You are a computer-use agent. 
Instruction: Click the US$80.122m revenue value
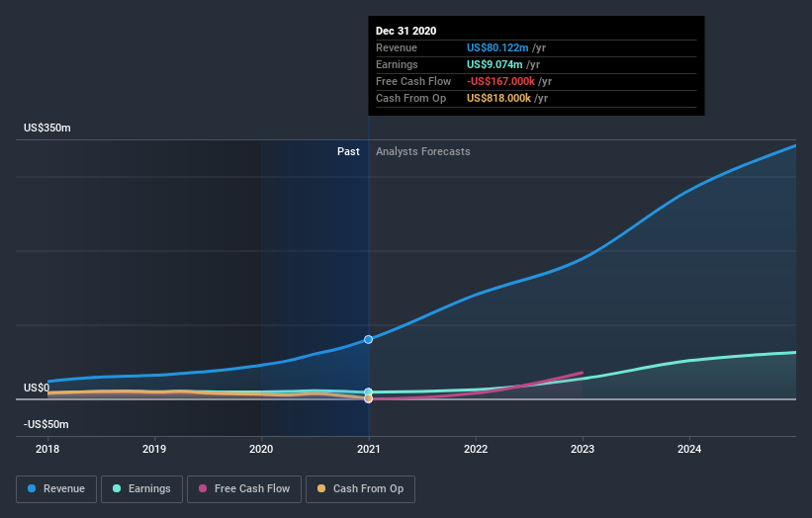(x=497, y=47)
